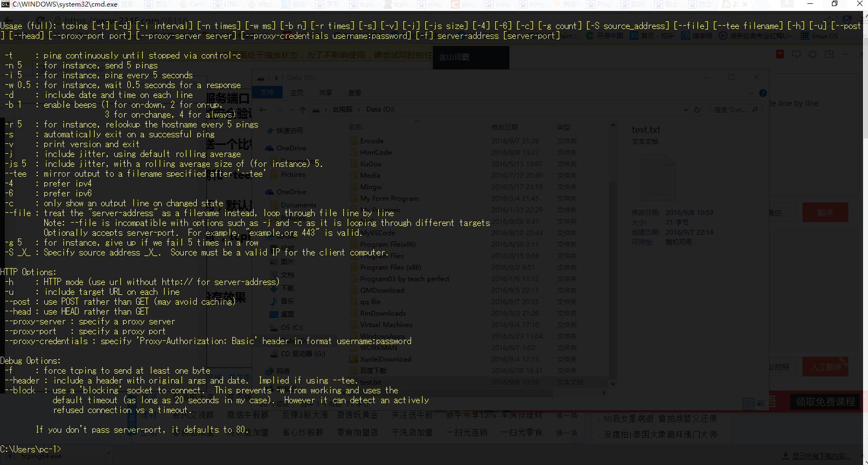This screenshot has width=868, height=465.
Task: Select the Mingw folder
Action: click(371, 187)
